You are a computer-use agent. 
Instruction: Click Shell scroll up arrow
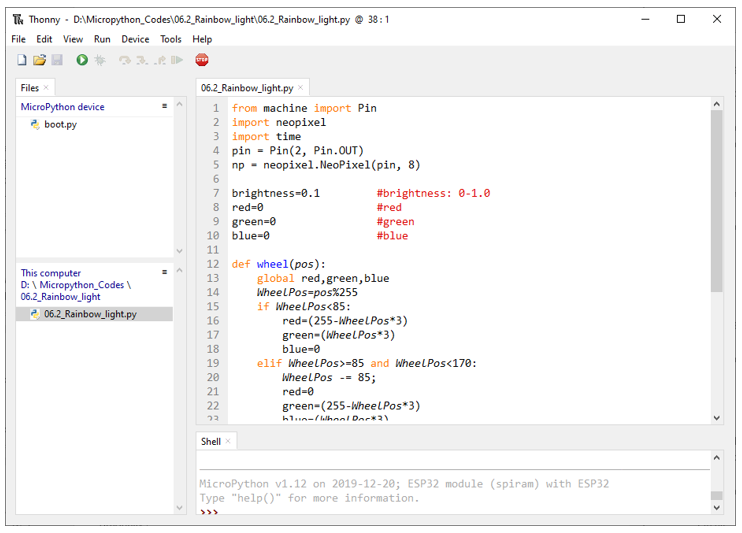[x=716, y=457]
